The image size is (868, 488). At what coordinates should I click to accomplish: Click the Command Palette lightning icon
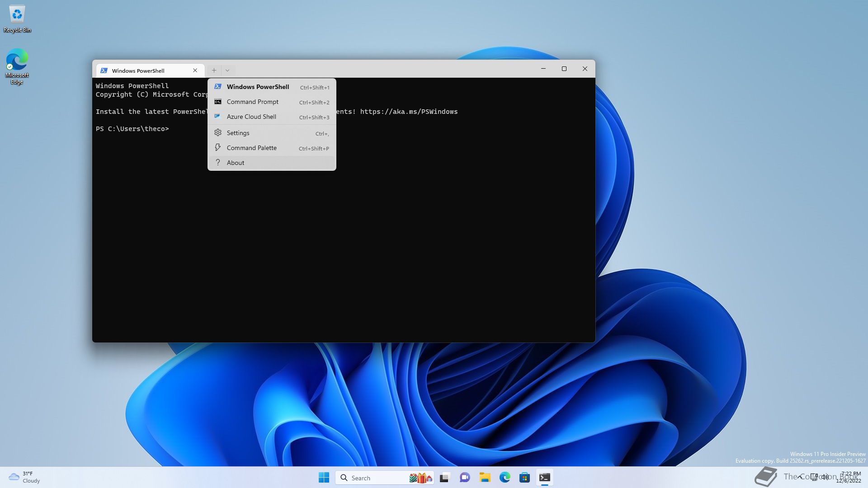tap(218, 148)
